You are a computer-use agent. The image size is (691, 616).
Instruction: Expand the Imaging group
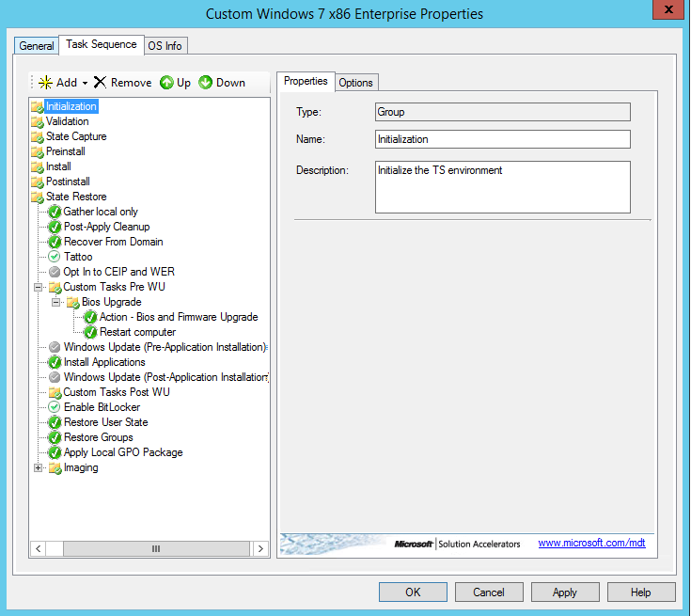click(x=39, y=467)
